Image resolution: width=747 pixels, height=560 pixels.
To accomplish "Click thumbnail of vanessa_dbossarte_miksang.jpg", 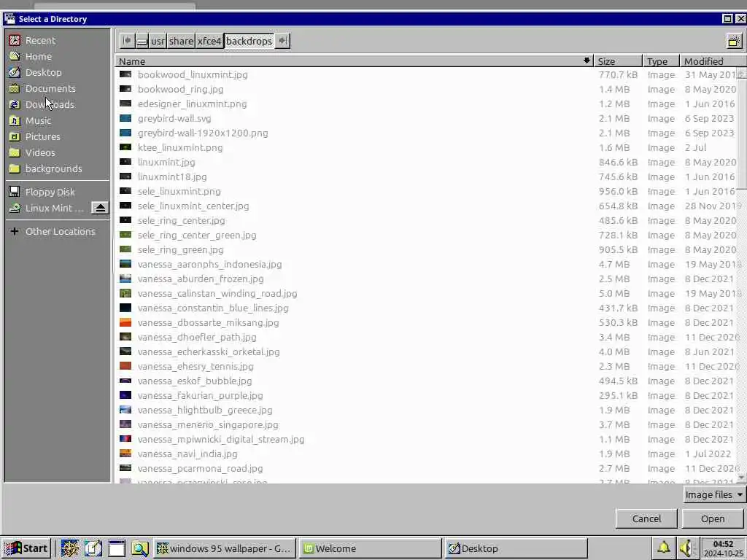I will pos(125,322).
